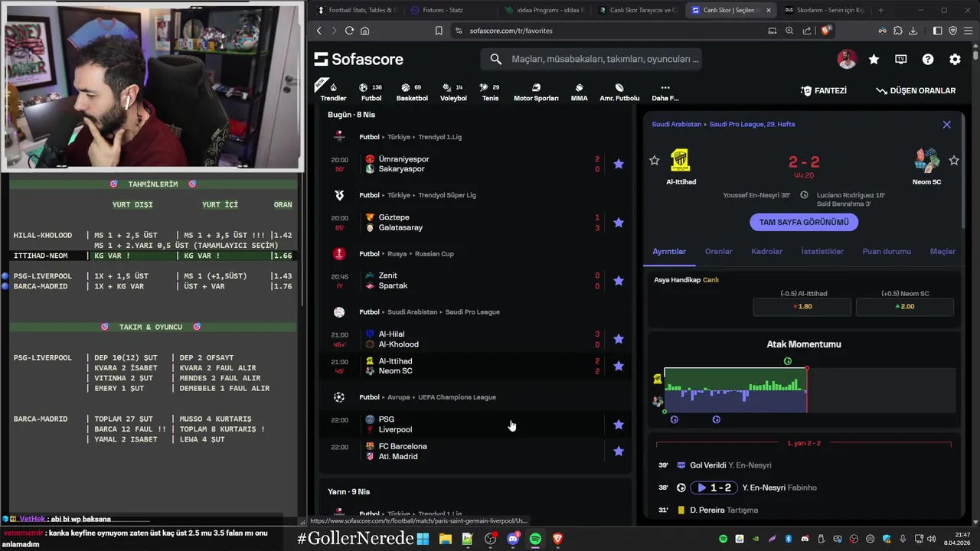The image size is (980, 551).
Task: Open the help question mark icon
Action: [x=928, y=59]
